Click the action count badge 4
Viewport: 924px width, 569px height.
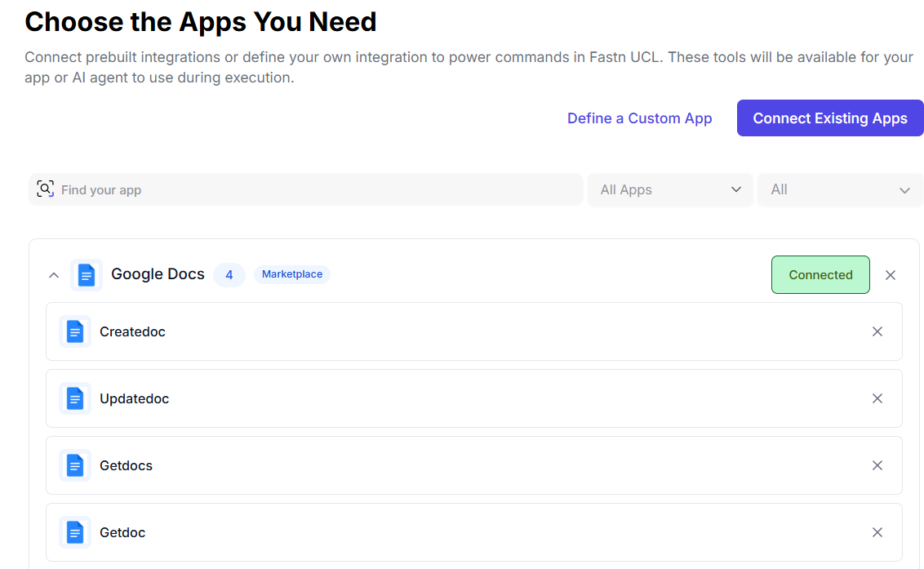coord(229,275)
